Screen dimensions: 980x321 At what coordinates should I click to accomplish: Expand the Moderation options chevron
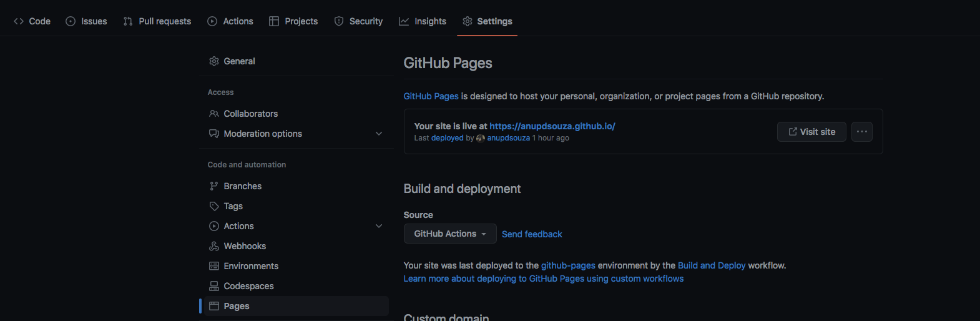pyautogui.click(x=379, y=134)
